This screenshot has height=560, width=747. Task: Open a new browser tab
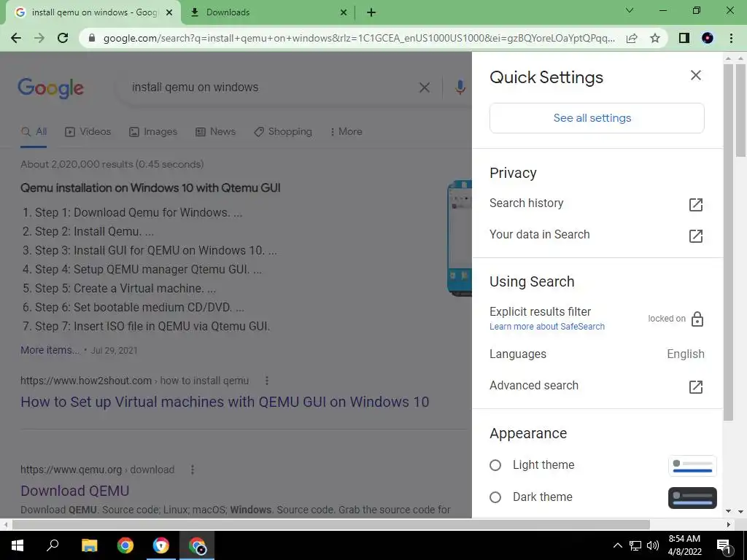point(371,12)
